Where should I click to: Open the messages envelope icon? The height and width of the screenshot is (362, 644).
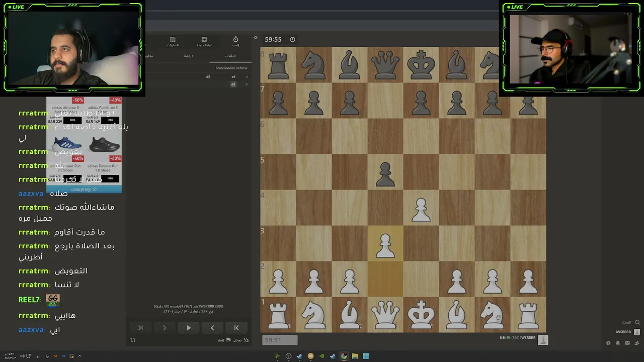click(x=627, y=343)
